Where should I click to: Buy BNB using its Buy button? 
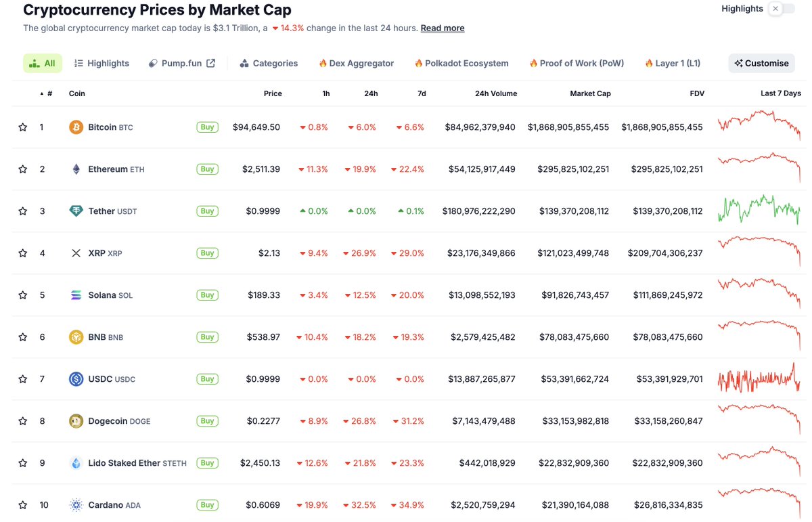(x=208, y=336)
